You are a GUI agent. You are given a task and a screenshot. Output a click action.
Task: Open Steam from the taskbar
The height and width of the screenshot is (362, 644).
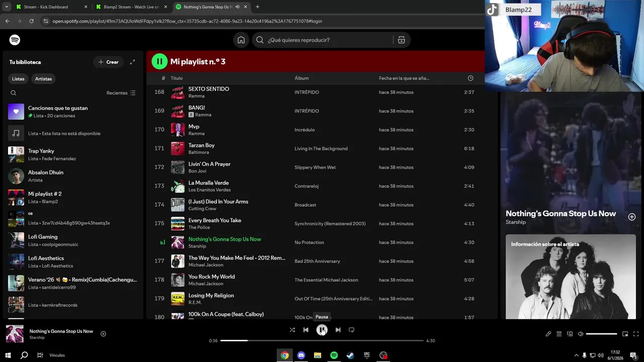point(350,355)
